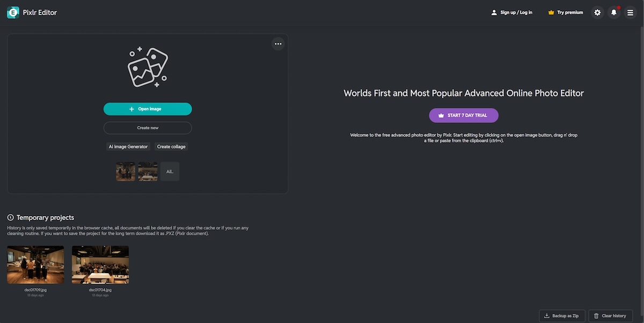Click the user profile icon
The width and height of the screenshot is (644, 323).
[x=494, y=12]
